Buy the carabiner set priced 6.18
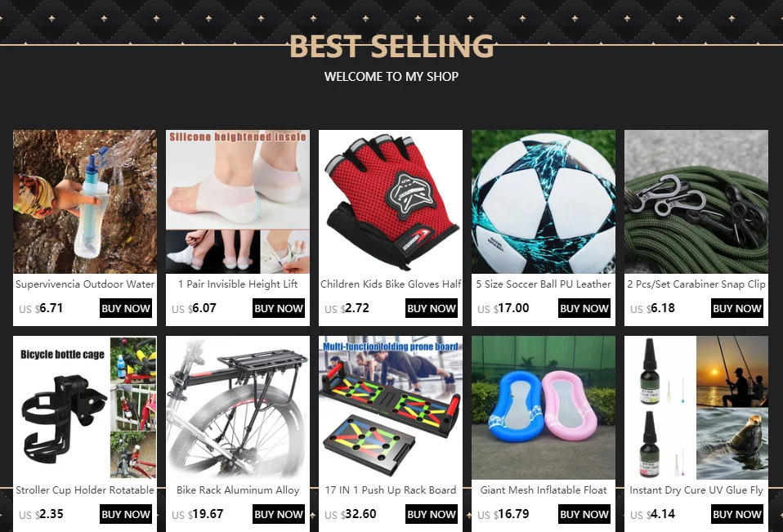 coord(737,308)
